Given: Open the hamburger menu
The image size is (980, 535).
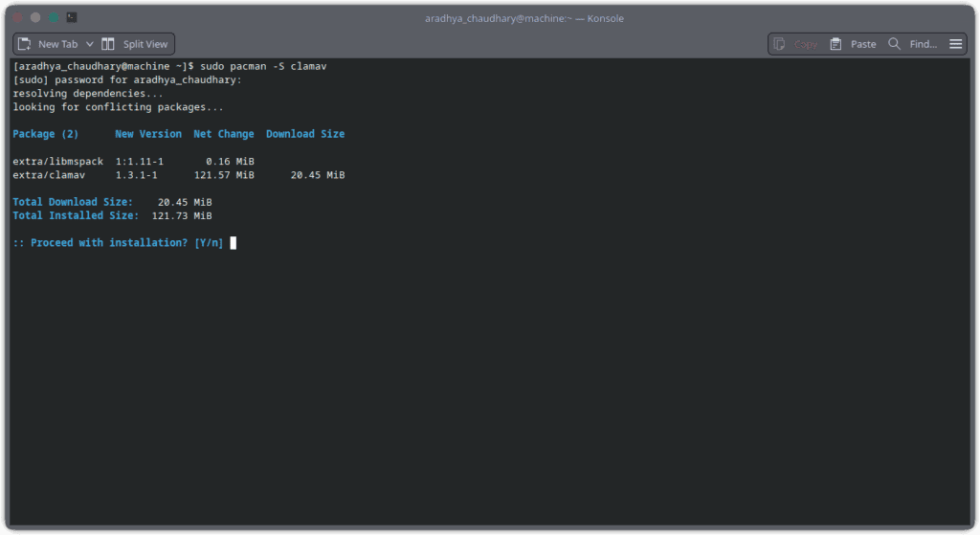Looking at the screenshot, I should (956, 44).
